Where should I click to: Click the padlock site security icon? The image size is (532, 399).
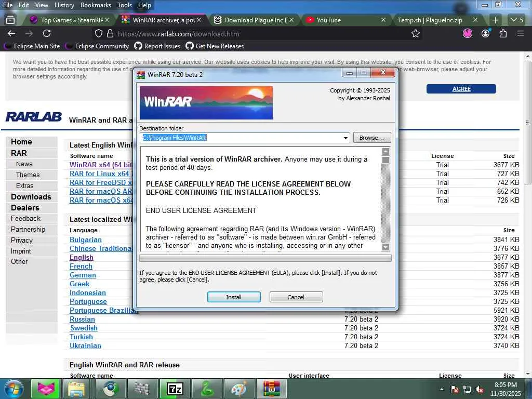tap(110, 34)
